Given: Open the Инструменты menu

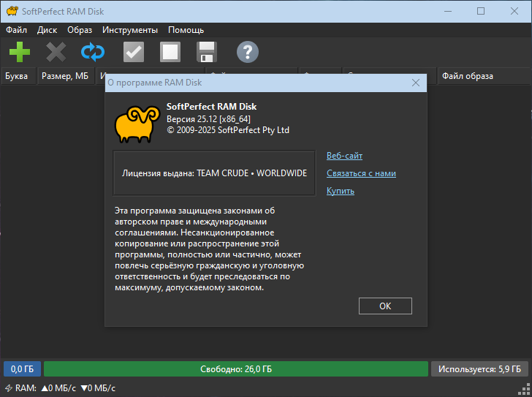Looking at the screenshot, I should [x=130, y=30].
